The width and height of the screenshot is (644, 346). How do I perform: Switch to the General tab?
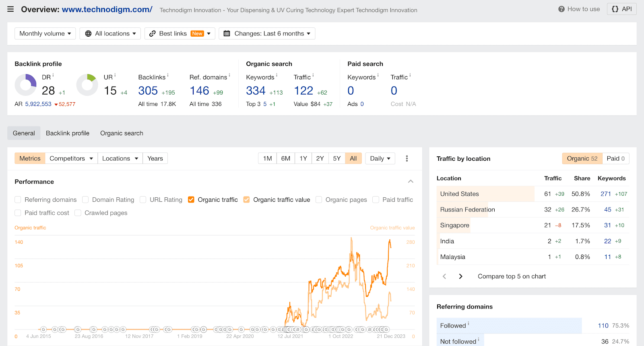click(x=24, y=133)
